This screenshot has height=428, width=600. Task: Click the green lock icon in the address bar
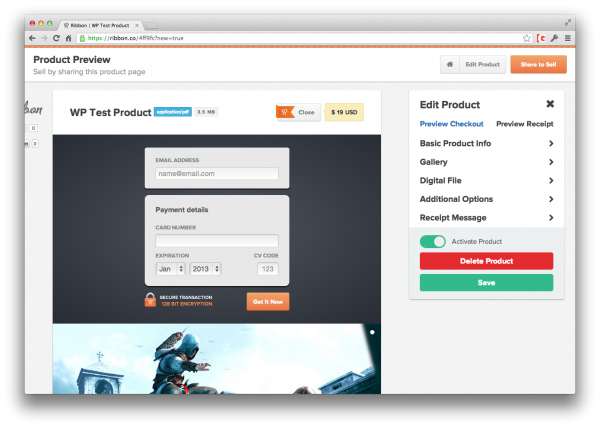(x=82, y=38)
